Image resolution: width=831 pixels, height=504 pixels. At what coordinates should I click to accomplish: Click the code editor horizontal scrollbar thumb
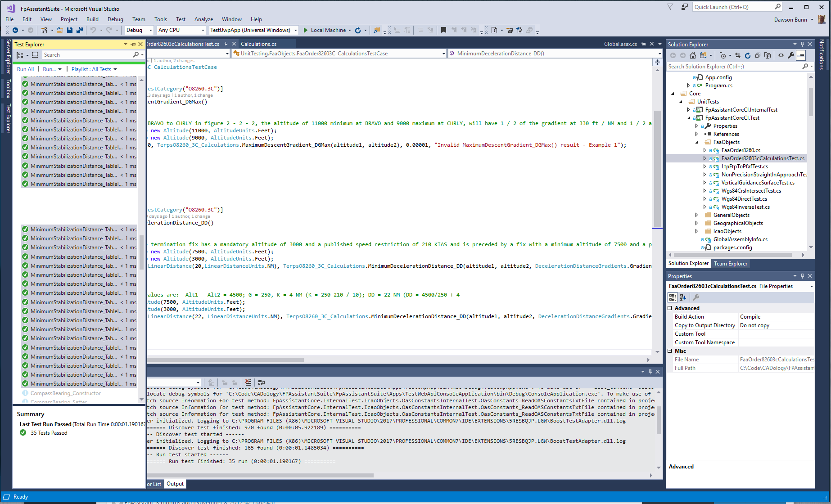(x=226, y=360)
